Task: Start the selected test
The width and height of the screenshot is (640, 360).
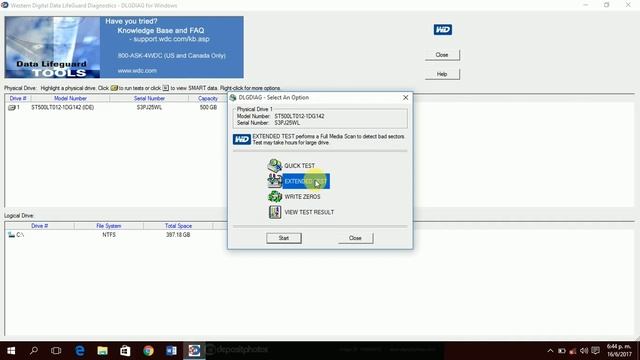Action: [x=284, y=238]
